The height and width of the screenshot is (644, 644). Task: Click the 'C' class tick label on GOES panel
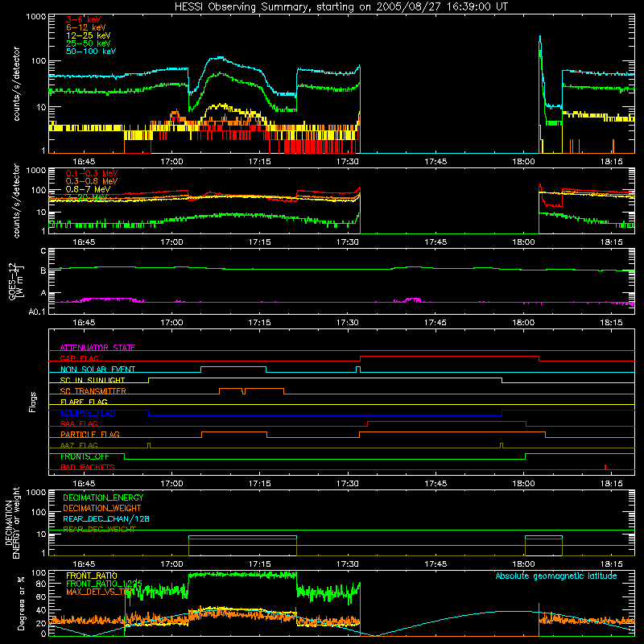tap(43, 251)
